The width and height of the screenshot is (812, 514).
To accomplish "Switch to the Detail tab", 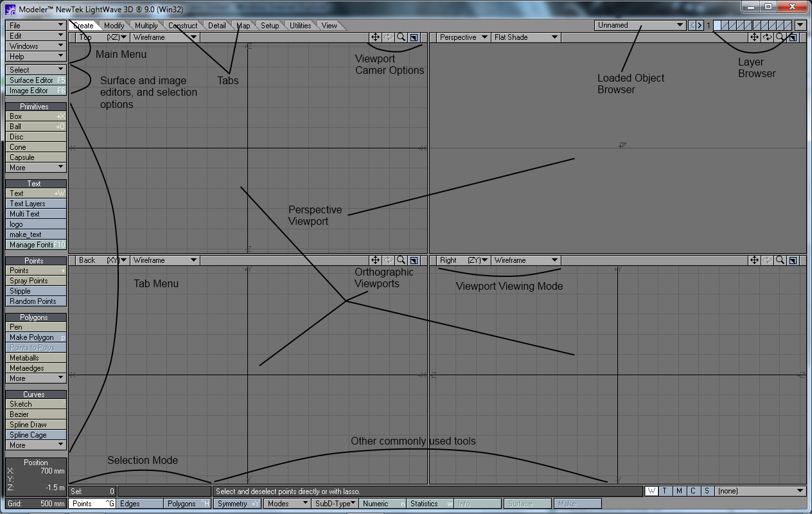I will pos(217,26).
